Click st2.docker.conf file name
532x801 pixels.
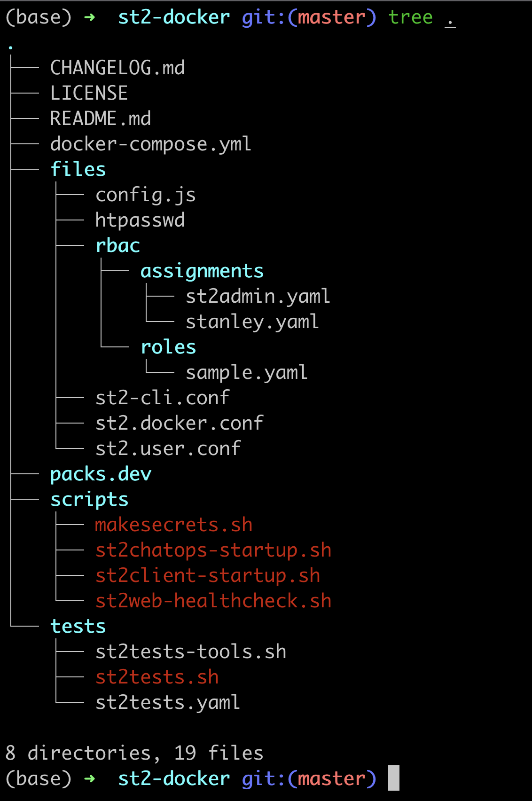click(x=180, y=423)
